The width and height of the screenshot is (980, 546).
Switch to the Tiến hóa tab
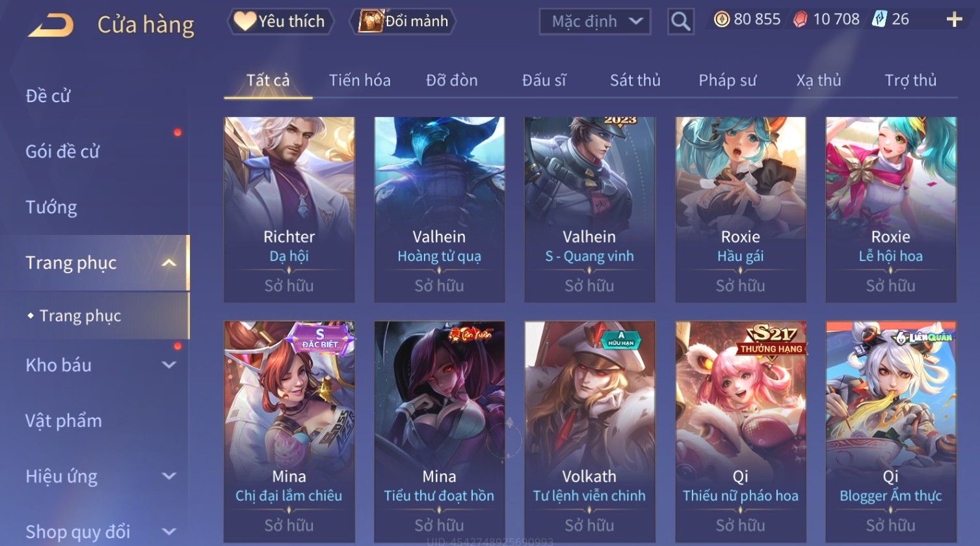click(x=360, y=80)
